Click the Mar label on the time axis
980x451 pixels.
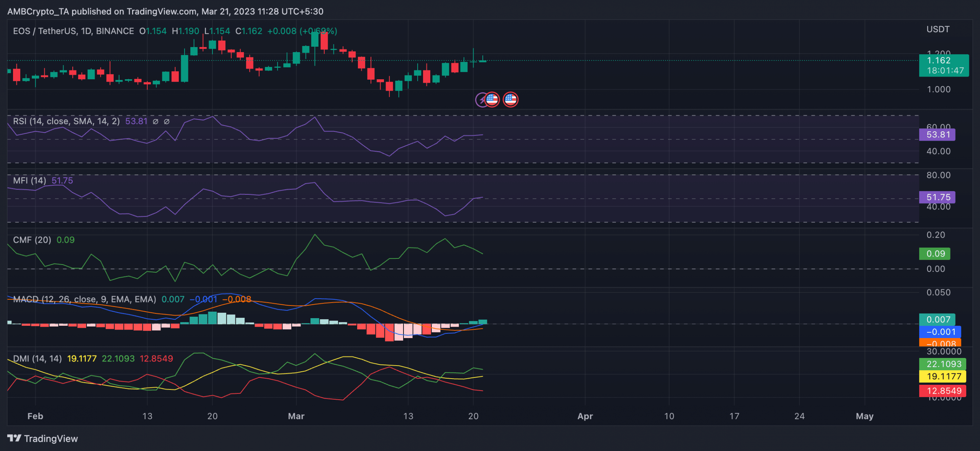297,417
